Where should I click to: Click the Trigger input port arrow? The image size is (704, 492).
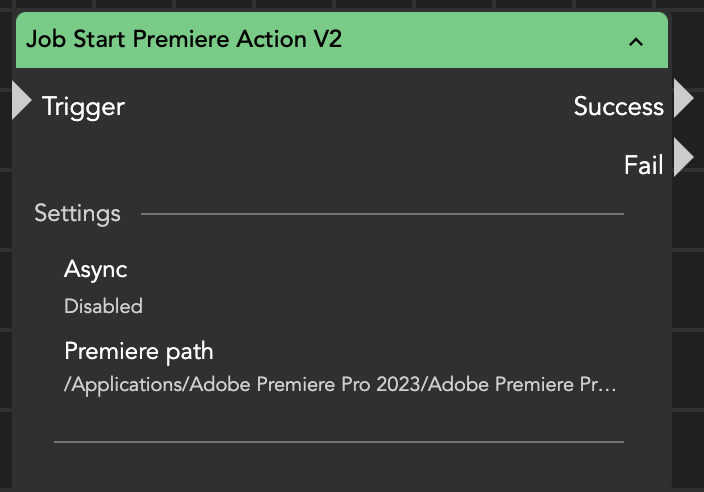click(x=21, y=101)
